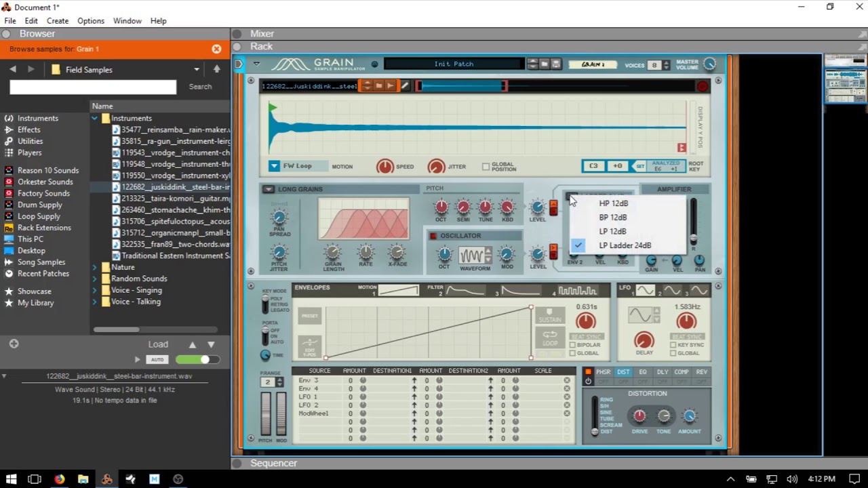Open the Showcase favorites list
Screen dimensions: 868x488
pyautogui.click(x=28, y=291)
